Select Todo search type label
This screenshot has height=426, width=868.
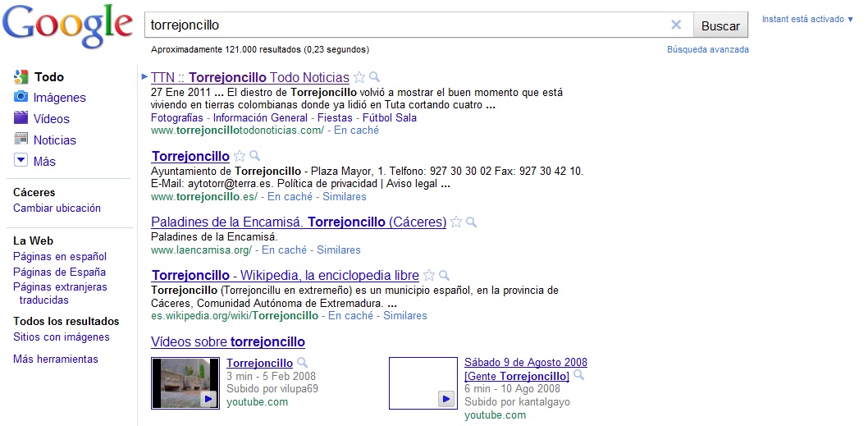(49, 77)
